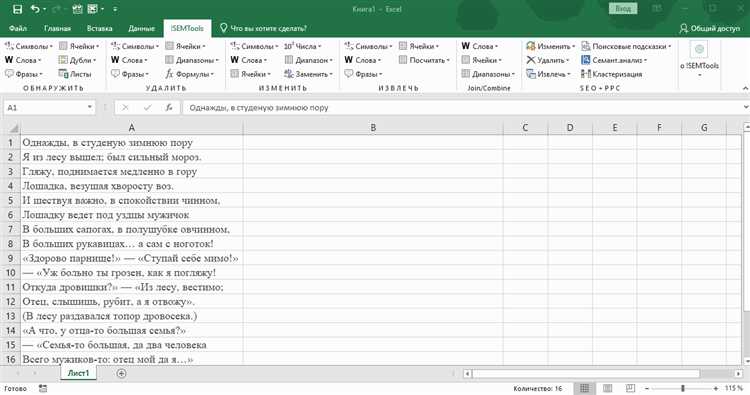Switch to Normal view in status bar

click(x=585, y=388)
